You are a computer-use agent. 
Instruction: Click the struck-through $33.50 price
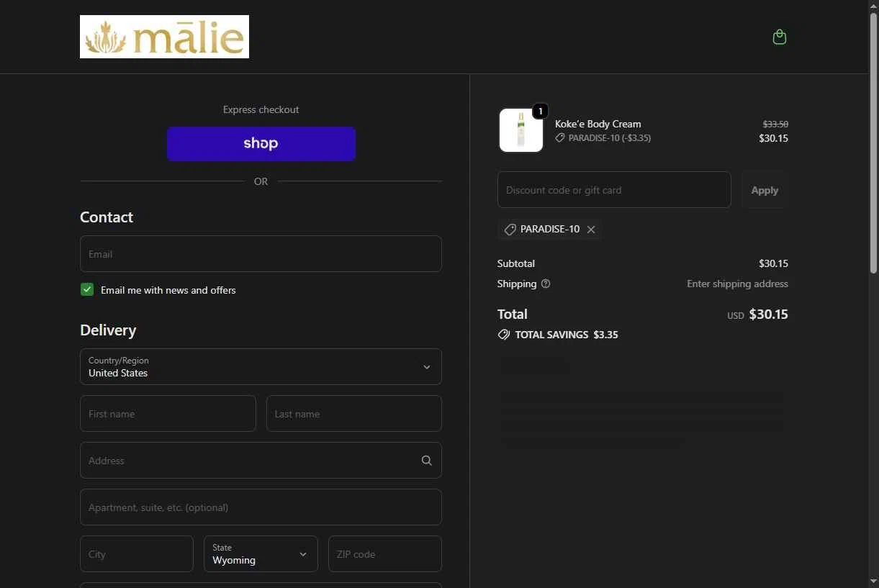775,124
